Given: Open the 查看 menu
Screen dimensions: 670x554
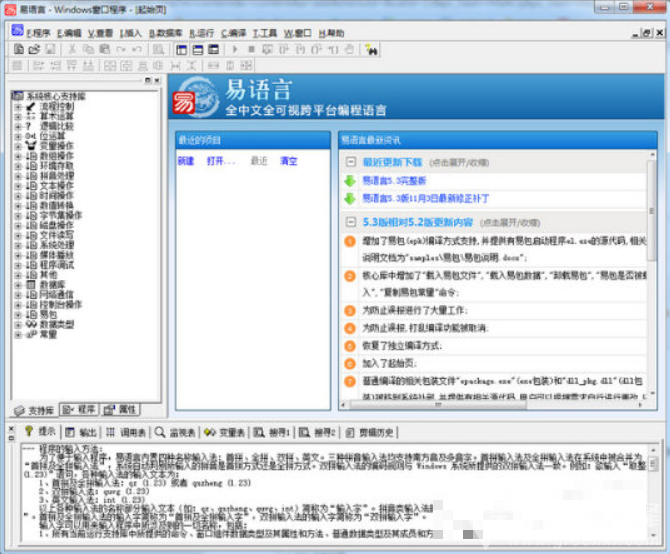Looking at the screenshot, I should point(100,33).
